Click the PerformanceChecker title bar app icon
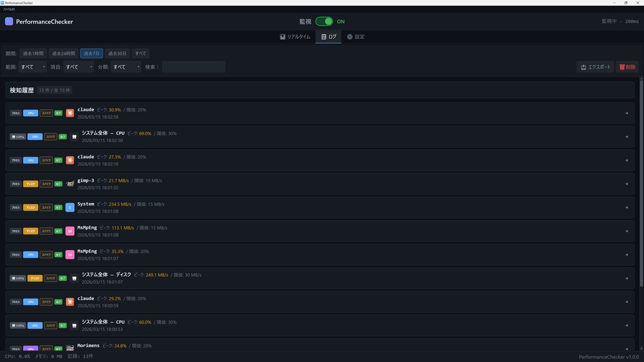The width and height of the screenshot is (644, 362). click(3, 3)
